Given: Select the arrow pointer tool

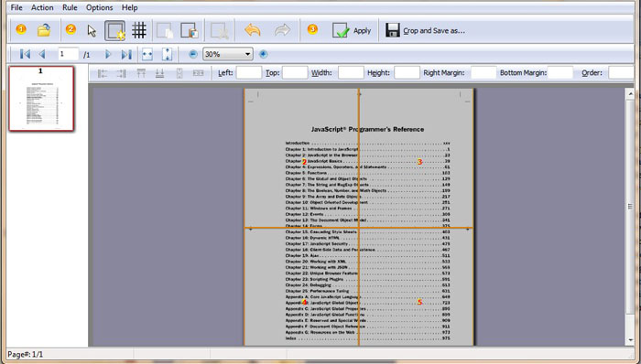Looking at the screenshot, I should (92, 30).
